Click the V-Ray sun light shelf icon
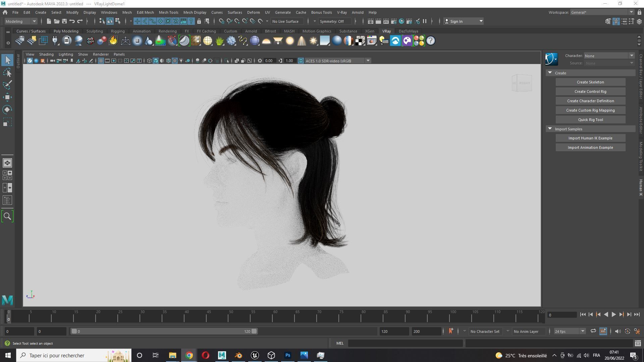 (313, 41)
